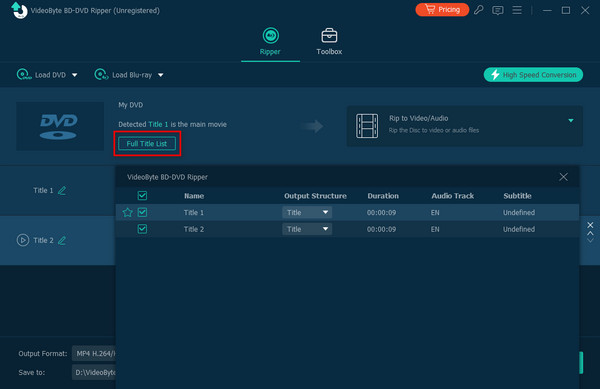Click Title 2 duration 00:00:09

(382, 229)
